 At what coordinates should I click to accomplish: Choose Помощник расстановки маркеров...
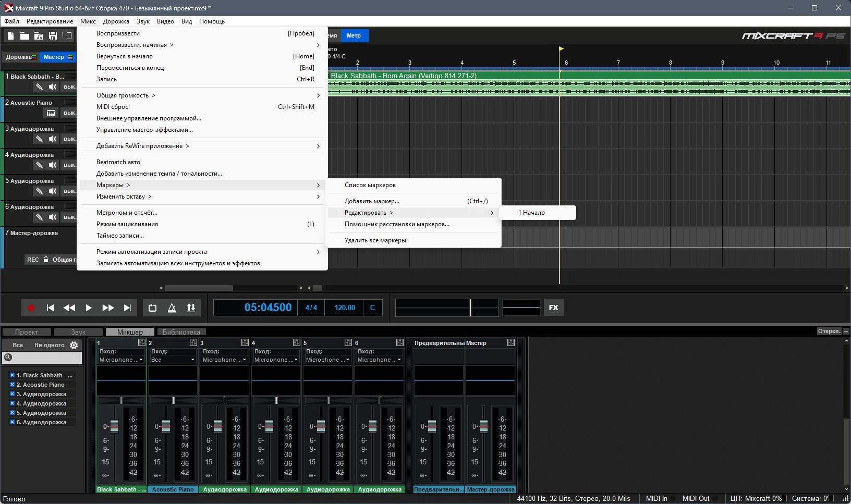click(x=413, y=224)
